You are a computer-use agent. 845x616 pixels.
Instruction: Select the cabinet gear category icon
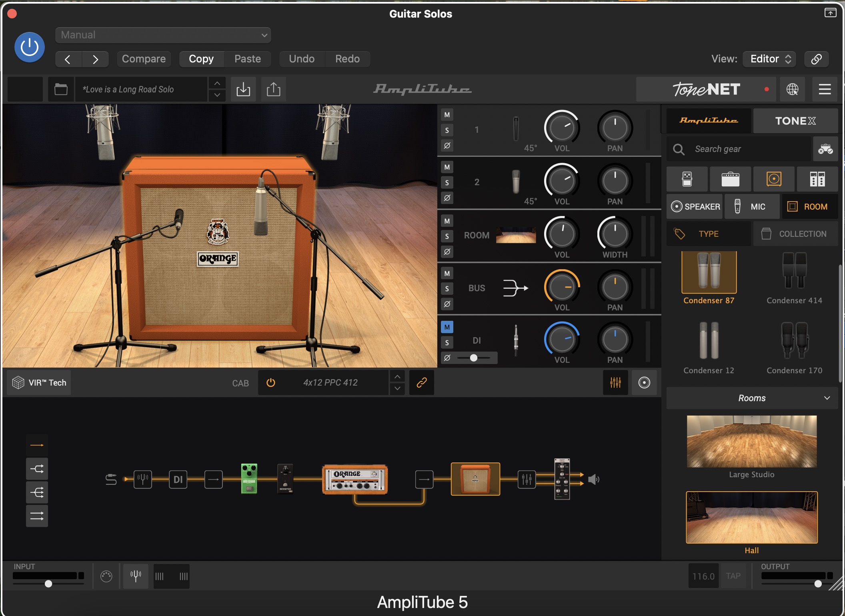click(774, 179)
